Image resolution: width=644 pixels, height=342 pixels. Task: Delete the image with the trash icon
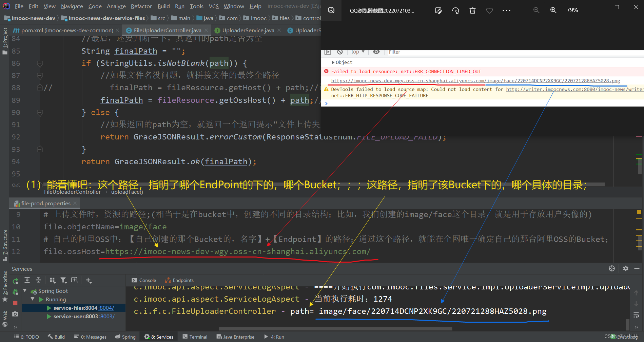[472, 11]
